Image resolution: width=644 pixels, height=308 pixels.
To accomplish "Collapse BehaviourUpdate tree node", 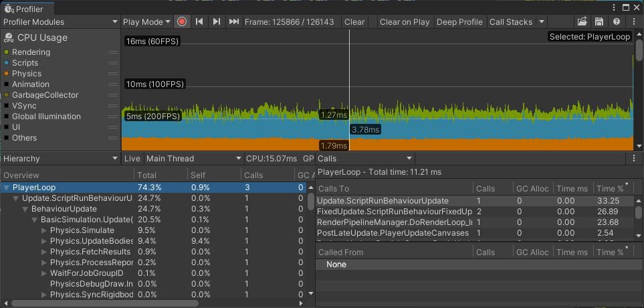I will pyautogui.click(x=25, y=209).
